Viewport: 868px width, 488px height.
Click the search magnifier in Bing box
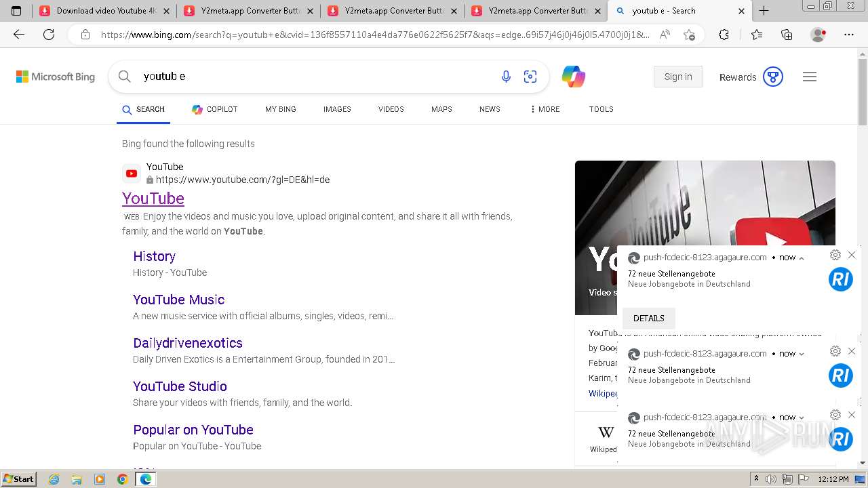pyautogui.click(x=124, y=77)
